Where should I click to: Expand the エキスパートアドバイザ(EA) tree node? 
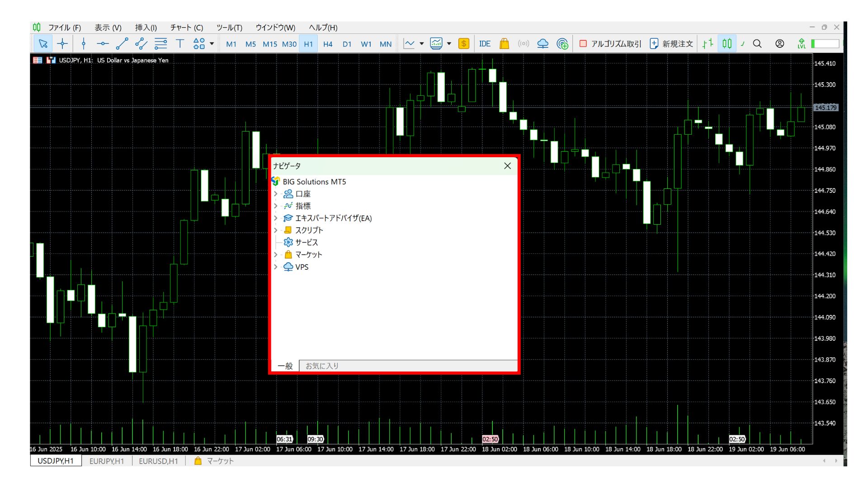(276, 218)
